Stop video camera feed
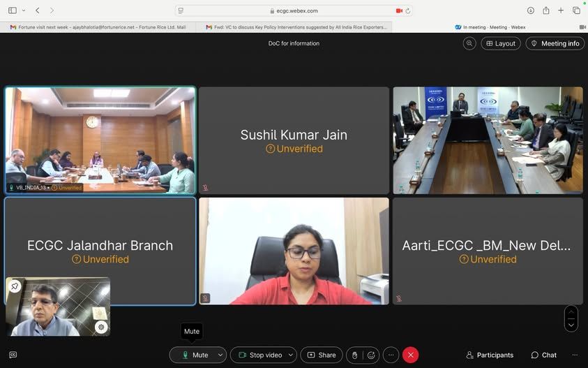Viewport: 588px width, 368px height. [x=259, y=355]
